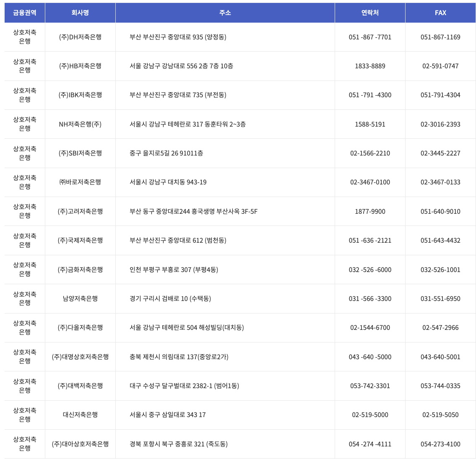Select company name (주)대명상호저축은행

(80, 357)
